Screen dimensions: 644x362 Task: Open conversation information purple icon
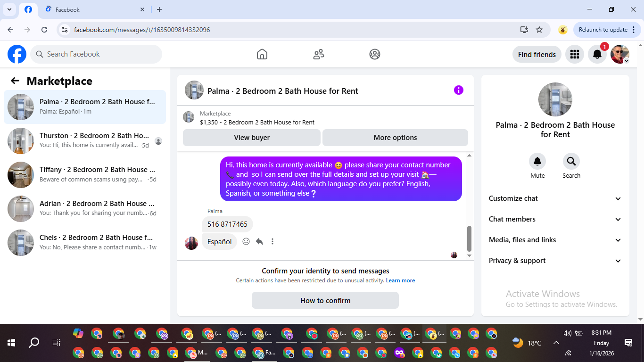pos(459,90)
